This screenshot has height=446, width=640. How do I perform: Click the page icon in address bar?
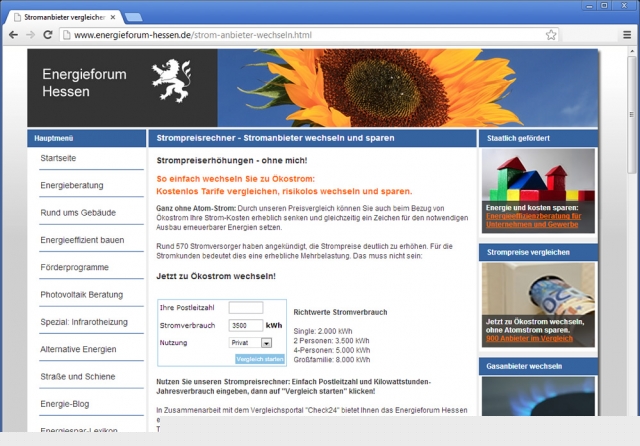(66, 35)
